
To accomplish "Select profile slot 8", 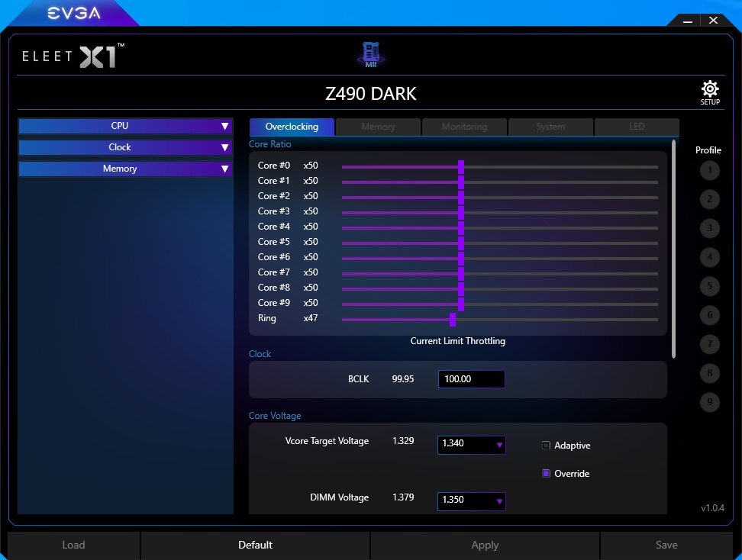I will click(x=709, y=373).
